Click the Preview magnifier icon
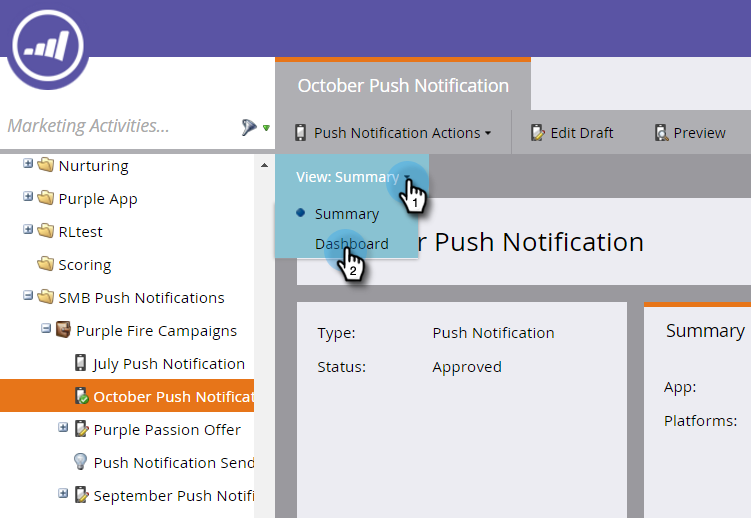Viewport: 751px width, 518px height. coord(661,133)
